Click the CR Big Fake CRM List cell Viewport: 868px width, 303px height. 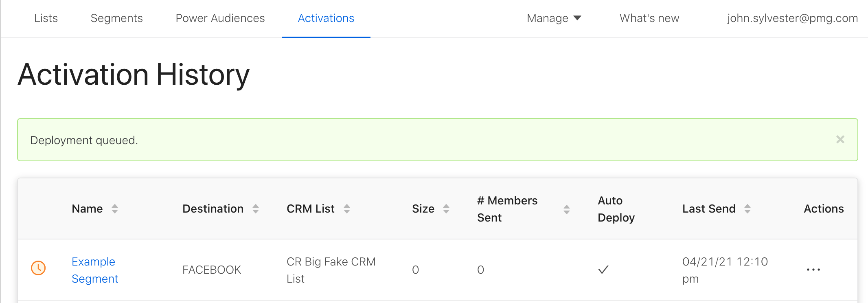click(331, 270)
